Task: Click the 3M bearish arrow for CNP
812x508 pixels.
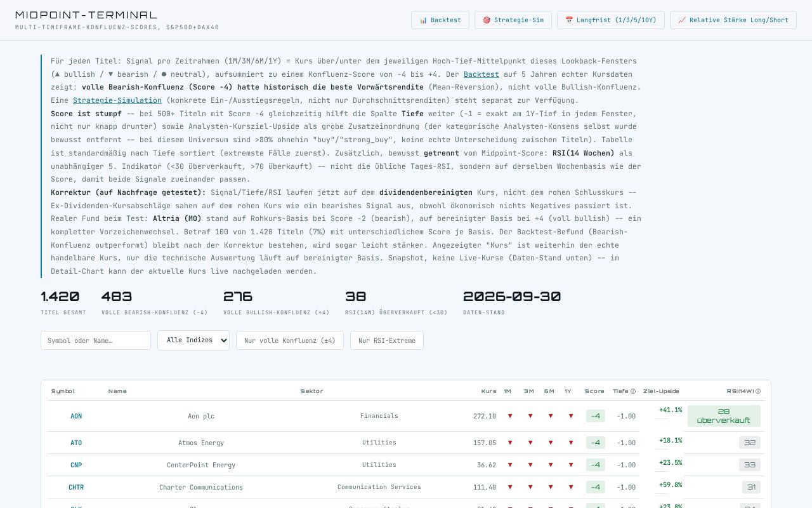Action: click(530, 465)
